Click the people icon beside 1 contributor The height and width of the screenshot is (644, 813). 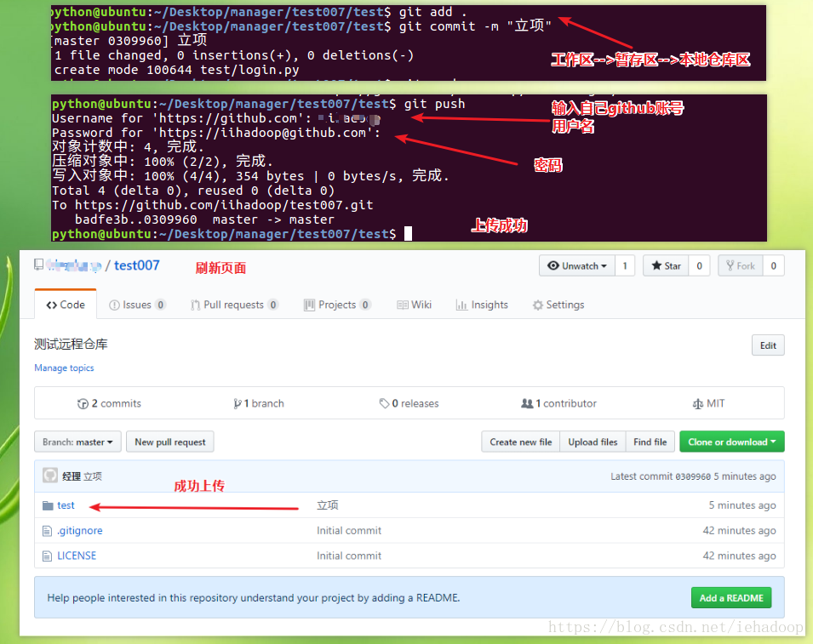click(527, 403)
